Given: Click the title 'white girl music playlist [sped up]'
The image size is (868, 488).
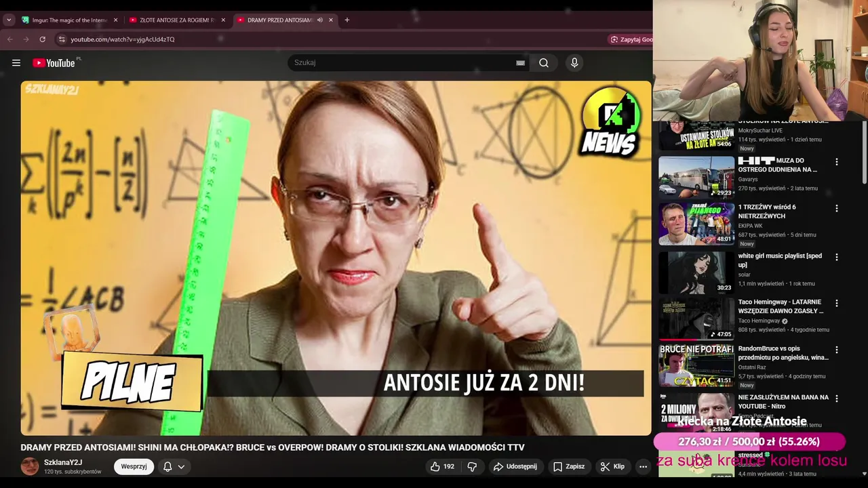Looking at the screenshot, I should [x=780, y=260].
